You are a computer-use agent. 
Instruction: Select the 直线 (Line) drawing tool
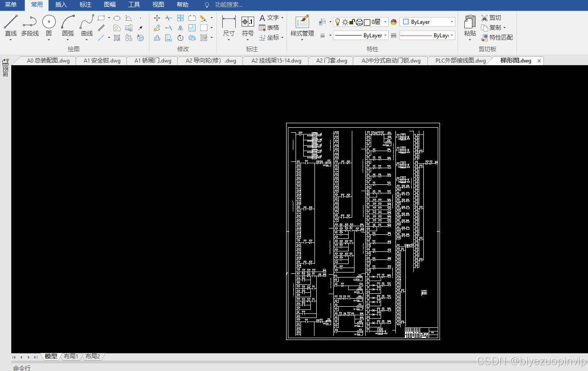coord(11,25)
